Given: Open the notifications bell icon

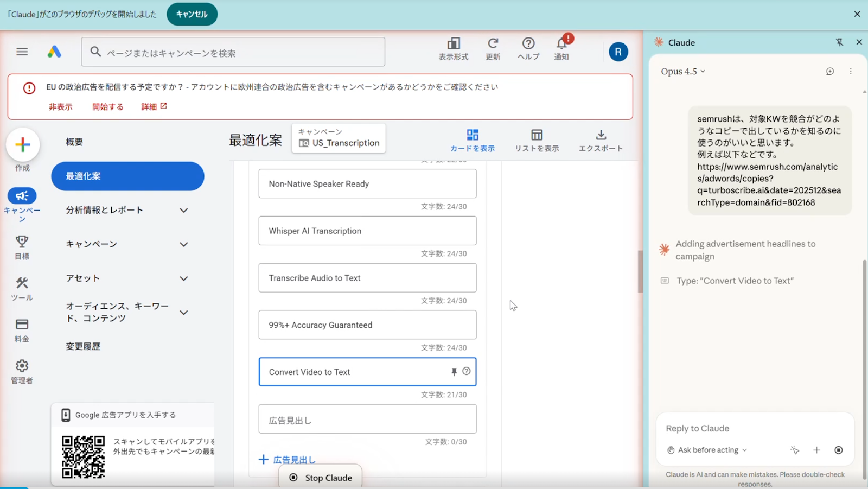Looking at the screenshot, I should pos(561,43).
